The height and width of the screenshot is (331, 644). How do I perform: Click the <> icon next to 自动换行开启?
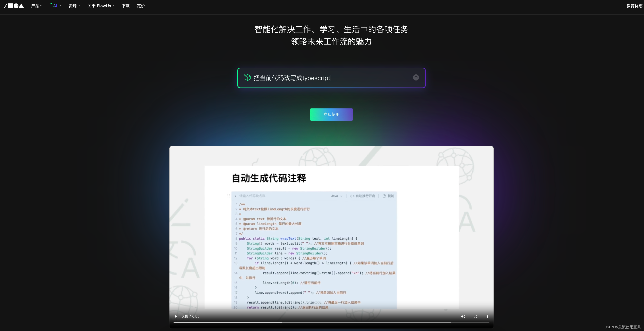click(352, 196)
